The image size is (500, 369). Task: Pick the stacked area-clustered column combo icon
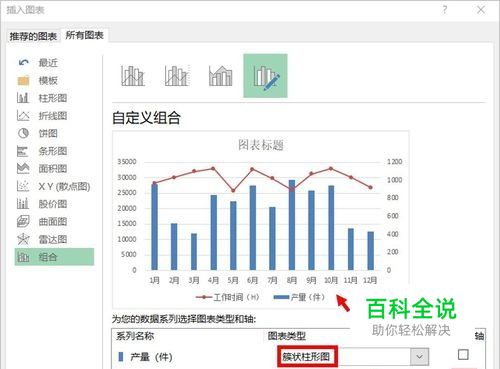(x=220, y=76)
